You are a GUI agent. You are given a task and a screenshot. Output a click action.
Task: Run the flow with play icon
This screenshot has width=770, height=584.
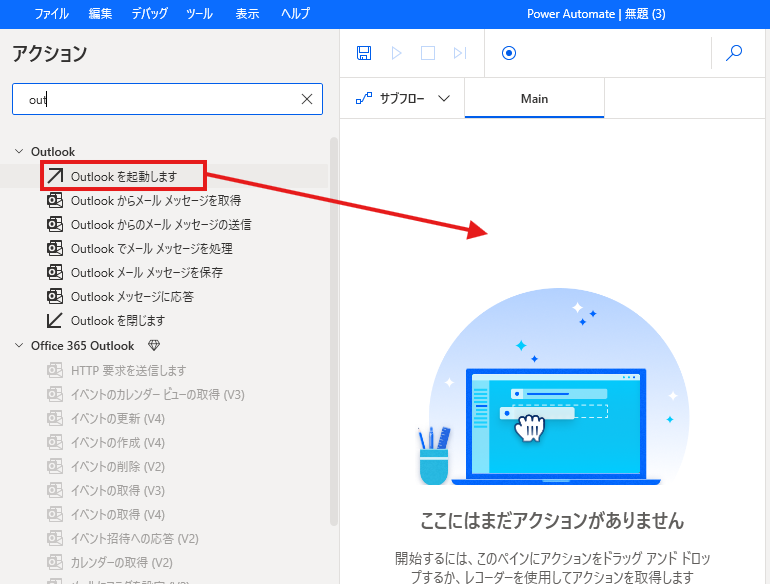(x=396, y=53)
